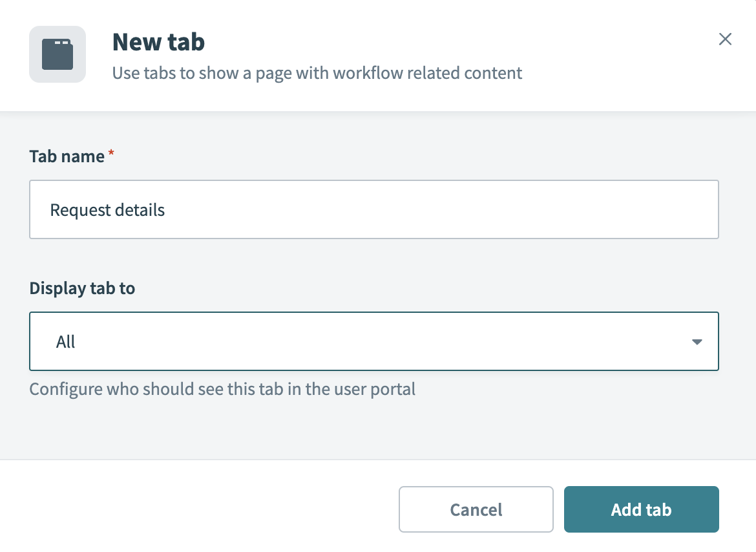
Task: Click the dialog subtitle about workflow related content
Action: click(317, 73)
